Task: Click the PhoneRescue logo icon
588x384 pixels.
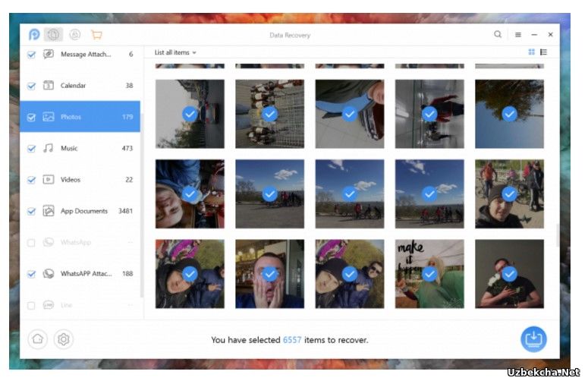Action: pyautogui.click(x=34, y=34)
